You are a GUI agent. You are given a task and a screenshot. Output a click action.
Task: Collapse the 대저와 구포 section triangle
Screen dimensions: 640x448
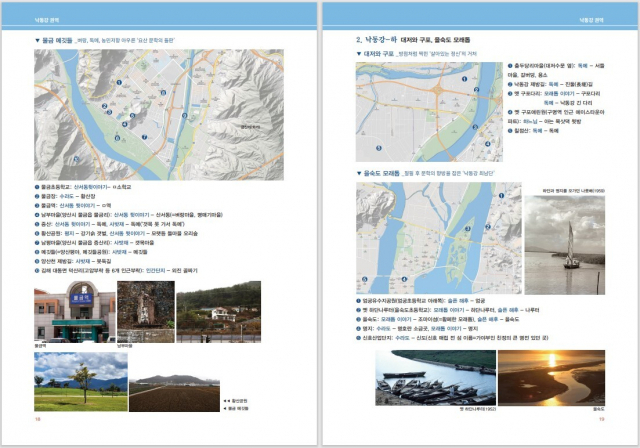coord(360,54)
